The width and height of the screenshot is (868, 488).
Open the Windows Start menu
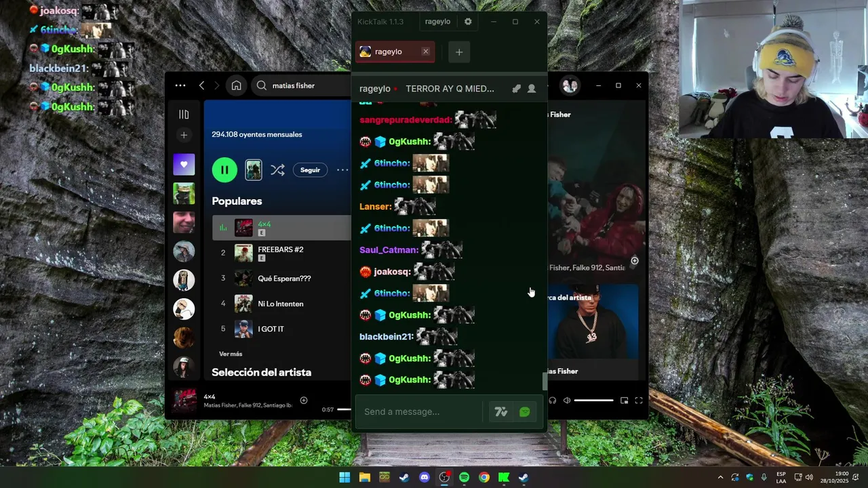coord(344,477)
